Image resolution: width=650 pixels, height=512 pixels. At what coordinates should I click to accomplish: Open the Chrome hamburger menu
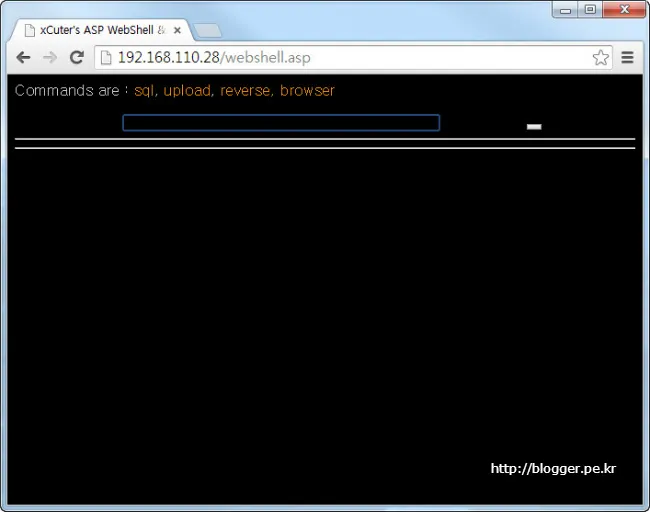tap(627, 57)
